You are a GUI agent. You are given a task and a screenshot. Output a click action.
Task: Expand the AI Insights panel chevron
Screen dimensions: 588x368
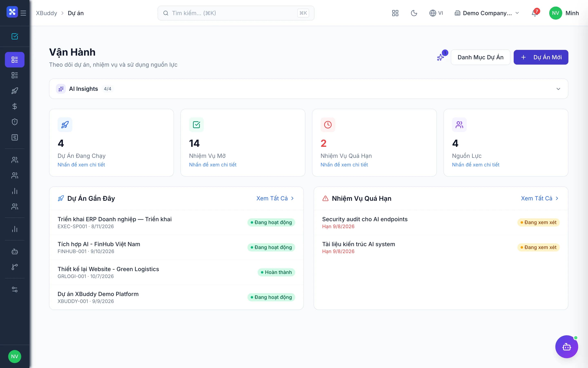tap(558, 89)
